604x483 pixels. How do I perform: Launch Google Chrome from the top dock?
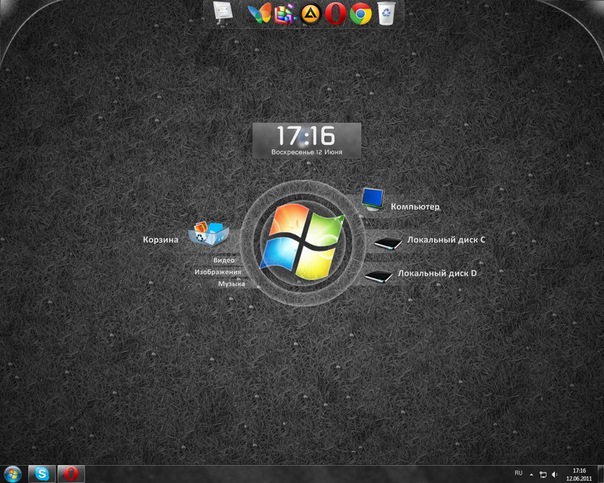click(x=361, y=13)
